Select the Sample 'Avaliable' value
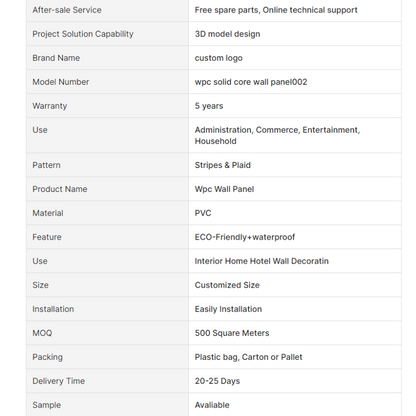Screen dimensions: 416x416 pyautogui.click(x=212, y=405)
